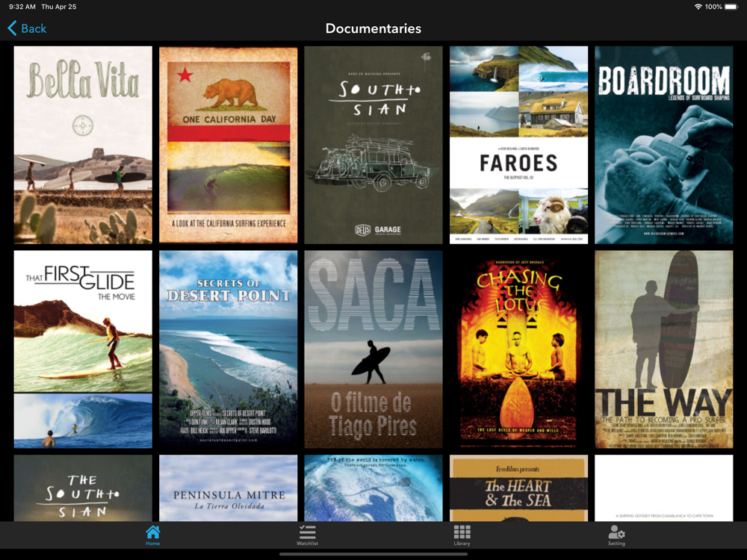Go Back to previous screen

pyautogui.click(x=34, y=28)
